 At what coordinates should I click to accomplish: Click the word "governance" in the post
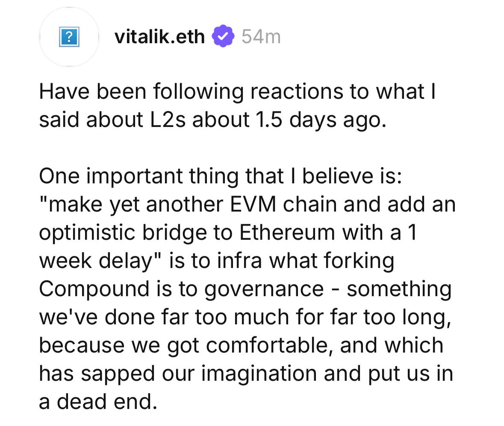coord(264,288)
